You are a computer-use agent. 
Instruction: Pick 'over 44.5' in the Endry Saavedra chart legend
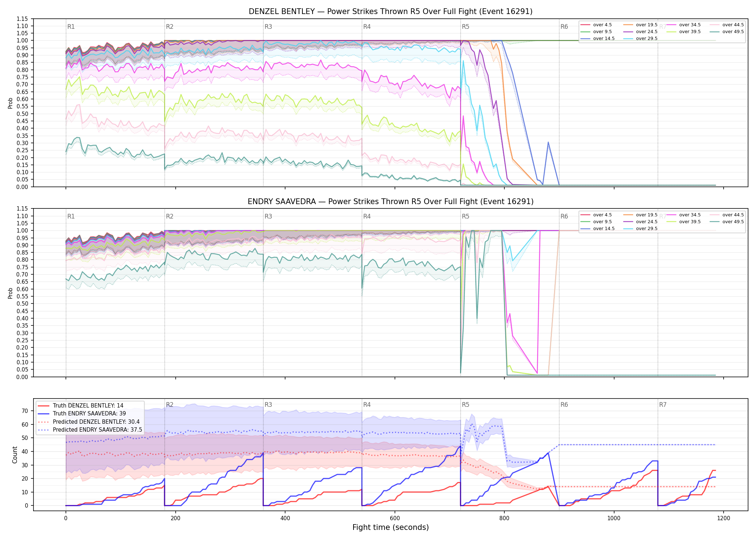click(727, 215)
